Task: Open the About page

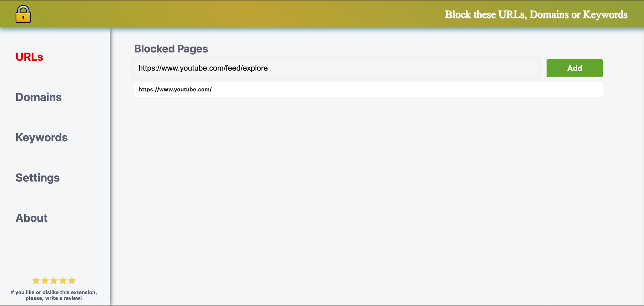Action: [x=31, y=218]
